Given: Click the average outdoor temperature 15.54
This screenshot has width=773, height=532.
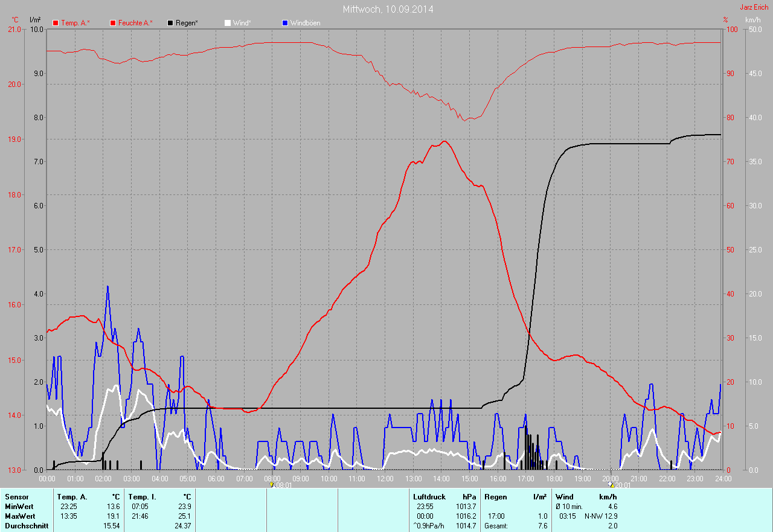Looking at the screenshot, I should (x=112, y=526).
